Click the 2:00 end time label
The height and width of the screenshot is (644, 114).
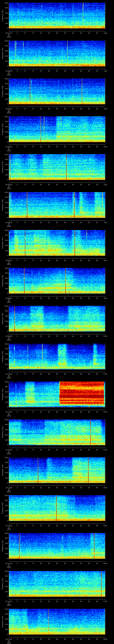tap(105, 33)
